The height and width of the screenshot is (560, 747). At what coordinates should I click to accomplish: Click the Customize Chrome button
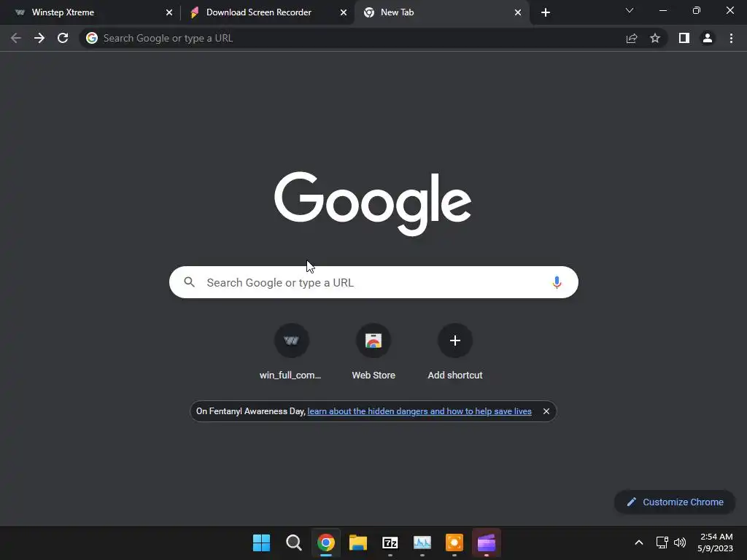[675, 502]
